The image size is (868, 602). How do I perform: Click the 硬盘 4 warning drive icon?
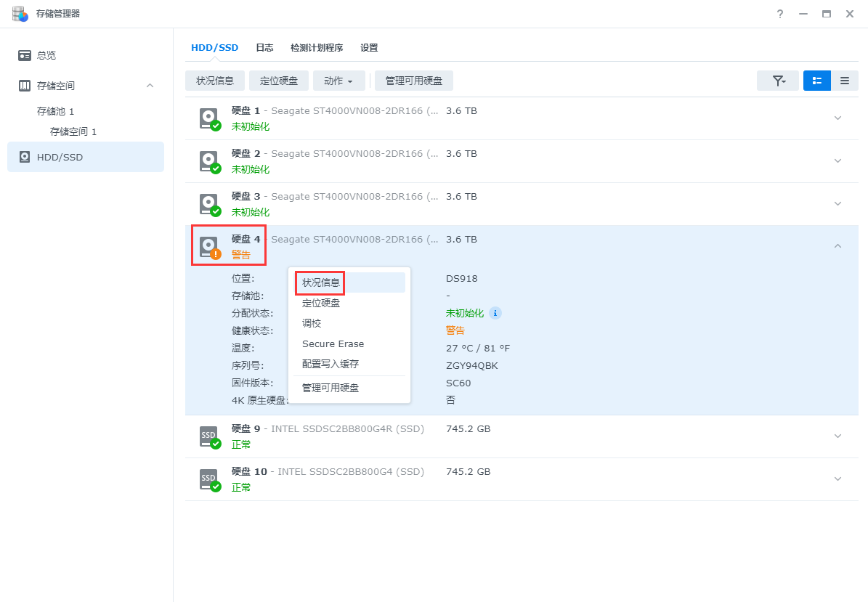(x=209, y=246)
